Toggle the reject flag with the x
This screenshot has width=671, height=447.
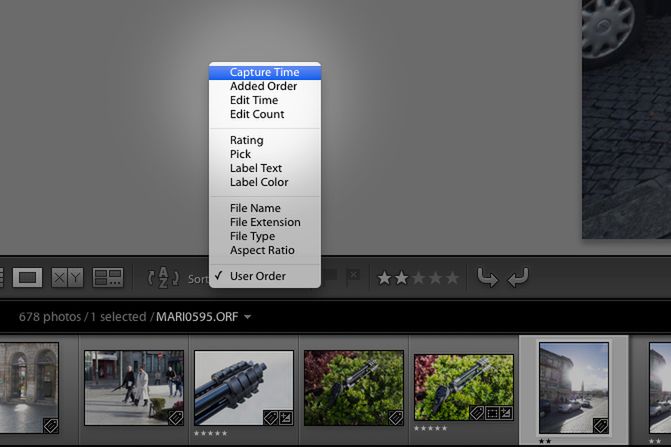[x=353, y=275]
